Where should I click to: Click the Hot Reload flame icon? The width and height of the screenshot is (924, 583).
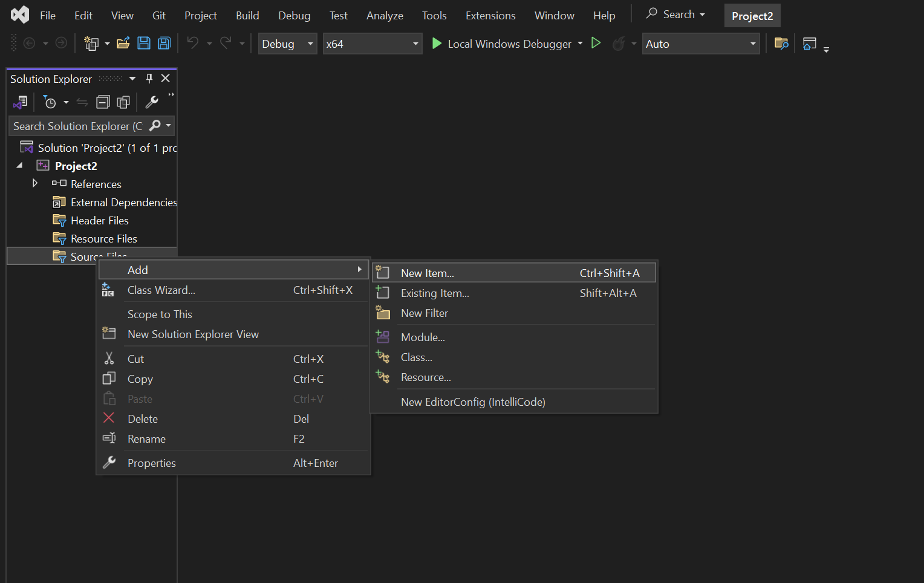click(619, 44)
